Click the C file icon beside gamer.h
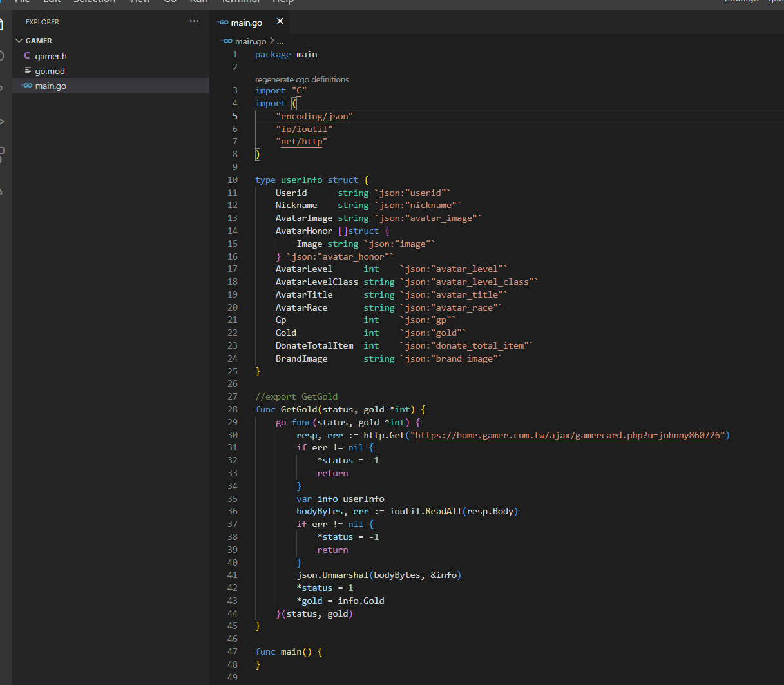The height and width of the screenshot is (685, 784). coord(27,56)
